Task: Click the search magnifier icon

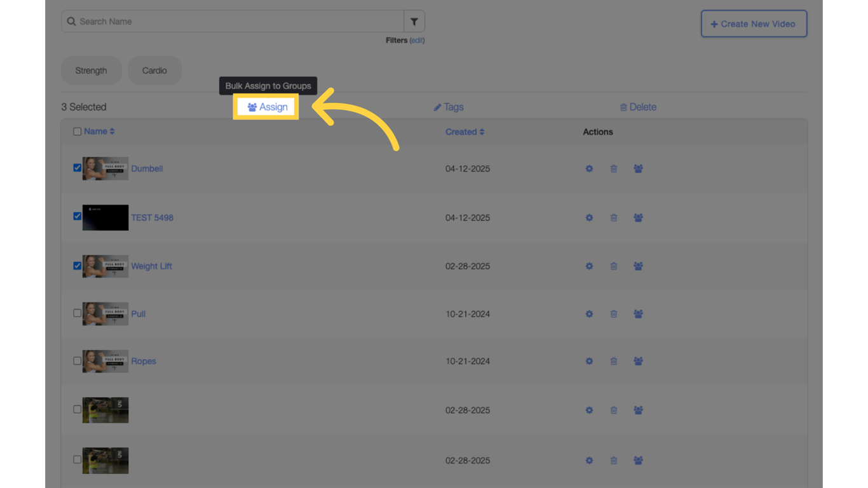Action: pos(71,21)
